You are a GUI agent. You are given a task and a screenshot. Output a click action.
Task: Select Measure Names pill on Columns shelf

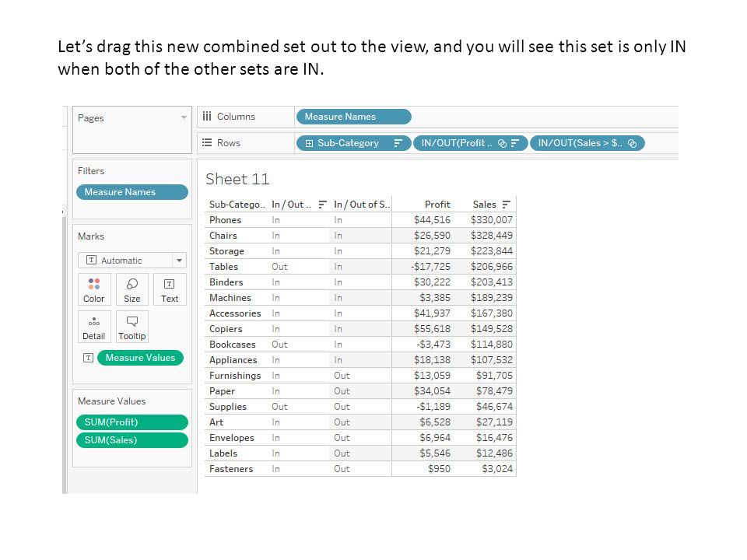point(353,117)
